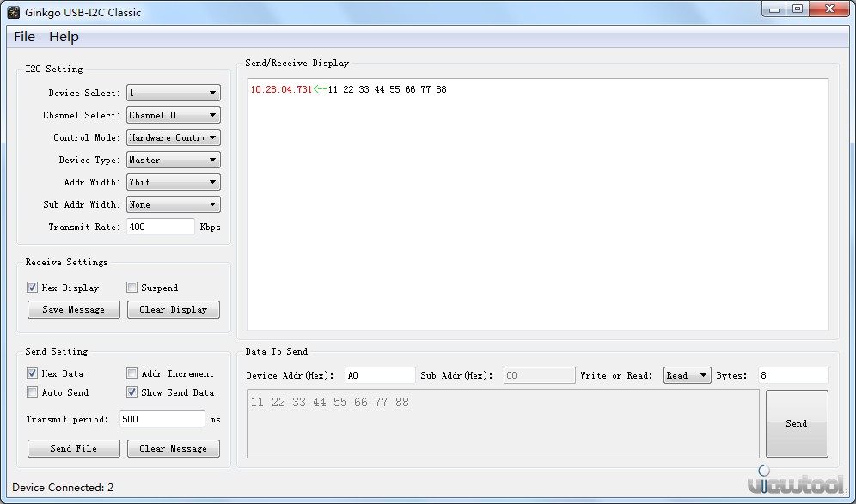Click the Send File button

[x=74, y=448]
